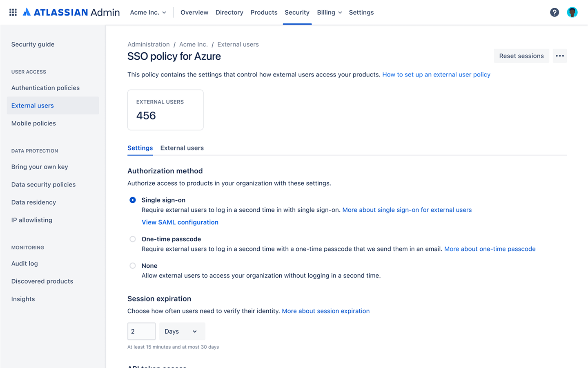Click the External Users 456 count card
Image resolution: width=588 pixels, height=368 pixels.
tap(165, 110)
